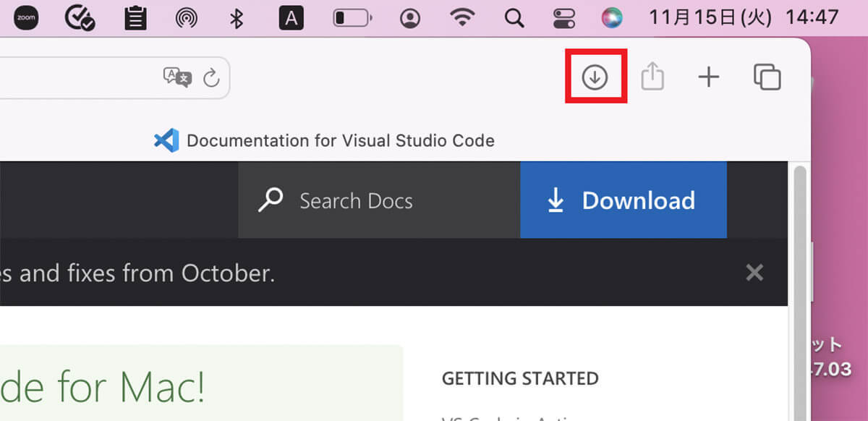
Task: Show the tab overview
Action: tap(767, 77)
